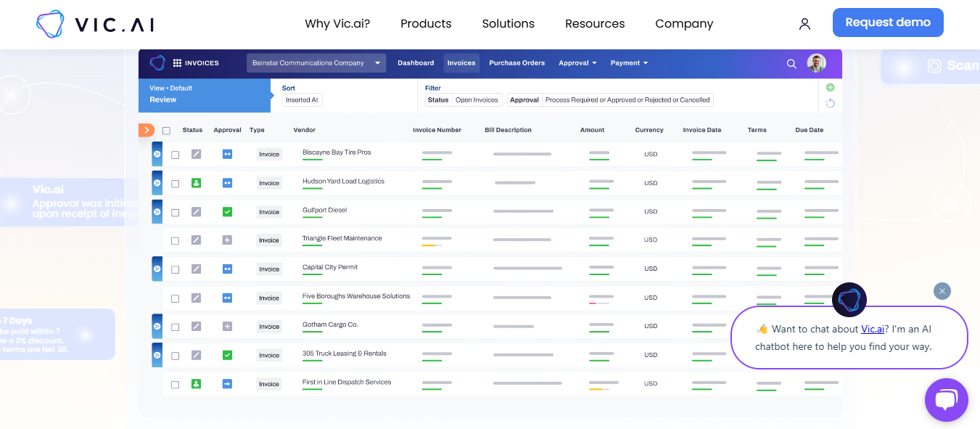Open the user profile photo
The image size is (980, 429).
tap(817, 63)
